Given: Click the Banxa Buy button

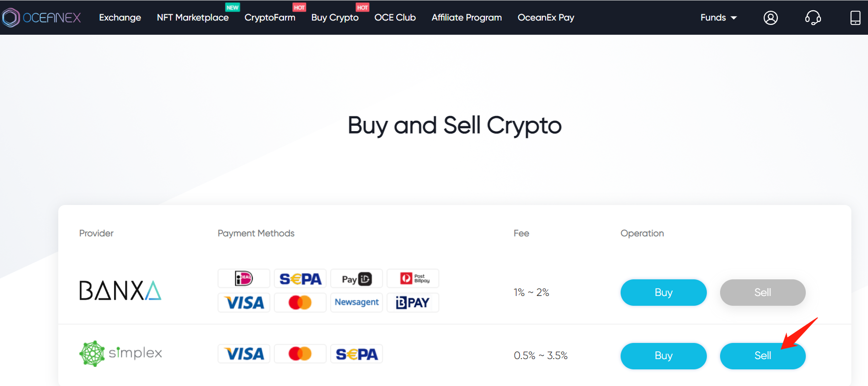Looking at the screenshot, I should point(663,293).
